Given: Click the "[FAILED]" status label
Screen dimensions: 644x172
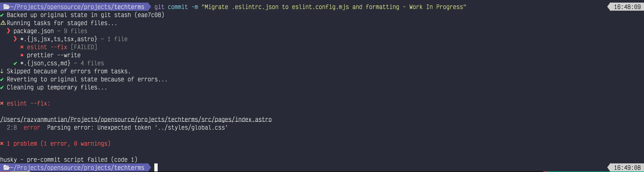Looking at the screenshot, I should [x=84, y=47].
